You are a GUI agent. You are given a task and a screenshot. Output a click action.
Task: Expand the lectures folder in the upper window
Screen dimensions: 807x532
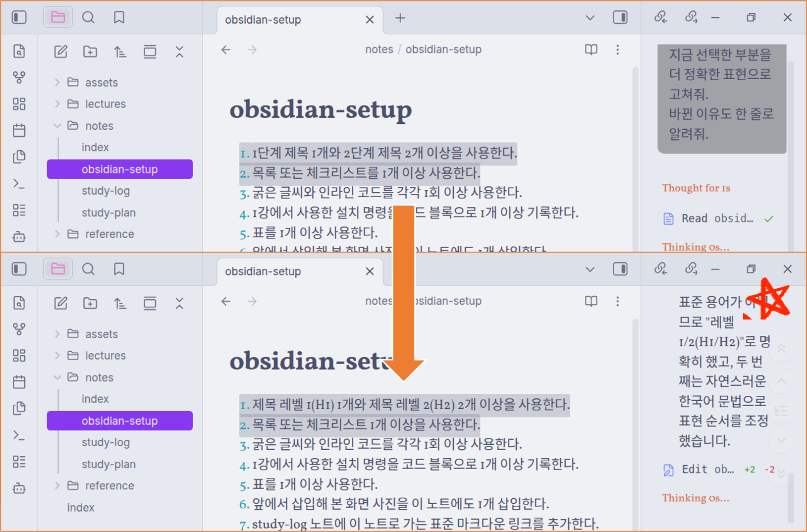pos(57,104)
